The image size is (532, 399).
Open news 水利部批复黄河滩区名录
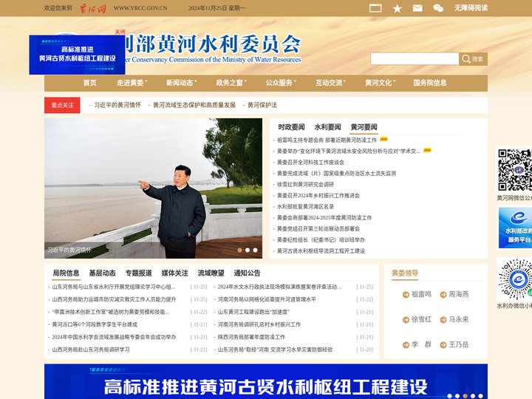tap(305, 207)
